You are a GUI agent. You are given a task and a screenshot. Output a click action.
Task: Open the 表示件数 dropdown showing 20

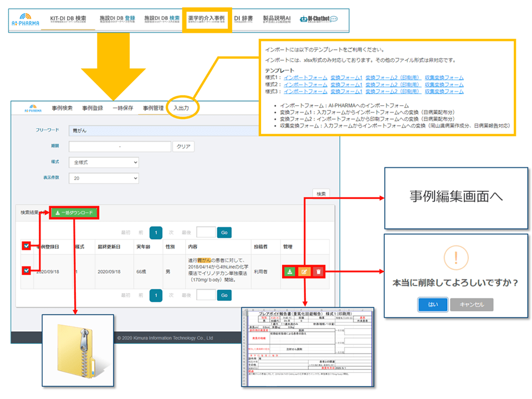(x=104, y=178)
